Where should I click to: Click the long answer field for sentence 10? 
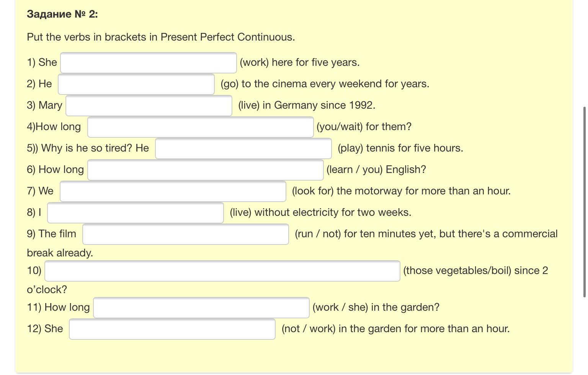(222, 271)
